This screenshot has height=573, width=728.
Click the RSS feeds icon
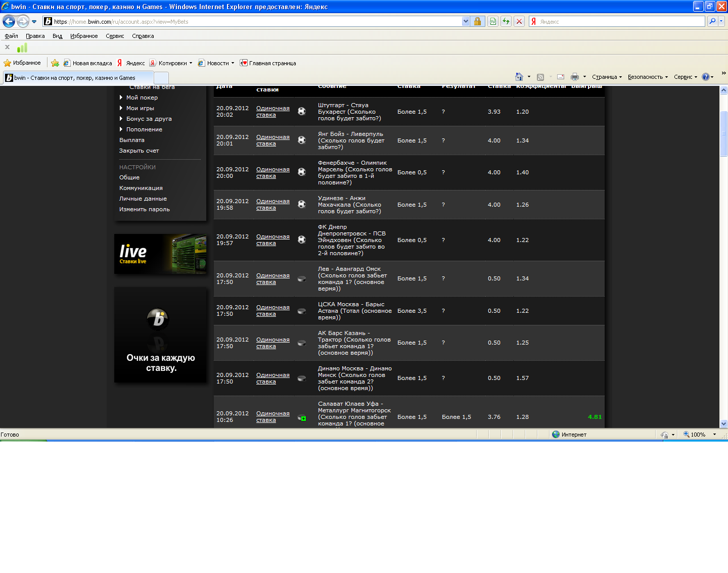pos(540,77)
